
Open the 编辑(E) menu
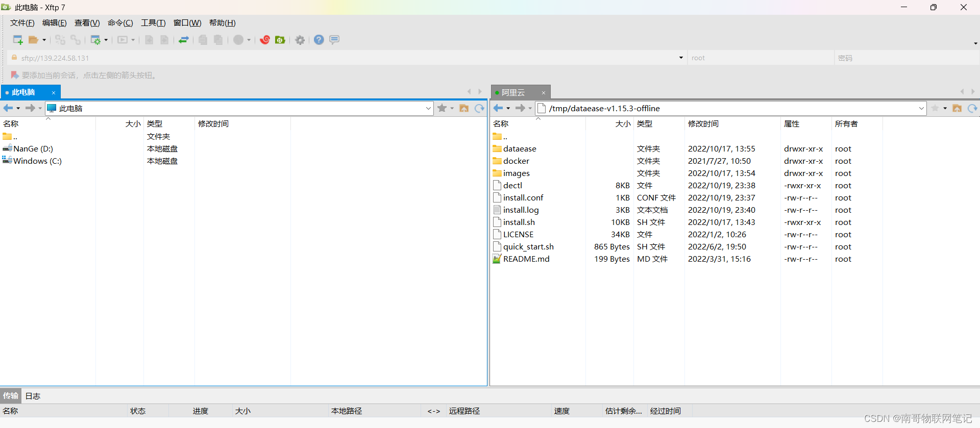[55, 23]
